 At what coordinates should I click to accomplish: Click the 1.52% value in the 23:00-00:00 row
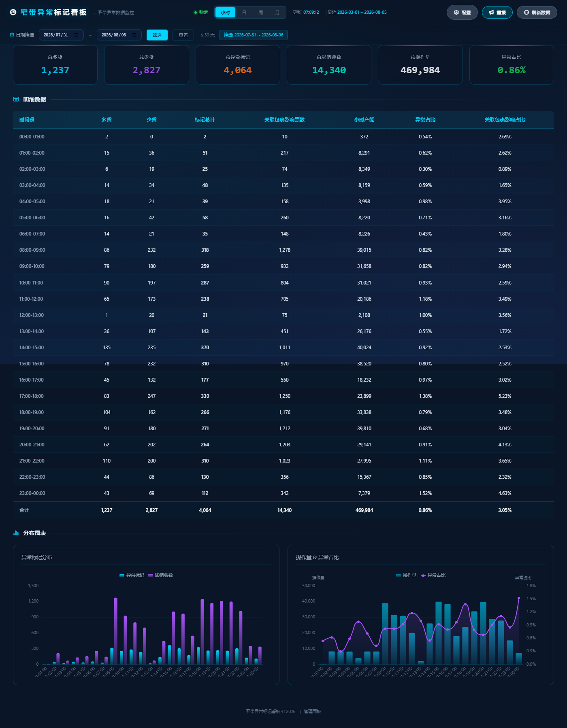point(425,493)
